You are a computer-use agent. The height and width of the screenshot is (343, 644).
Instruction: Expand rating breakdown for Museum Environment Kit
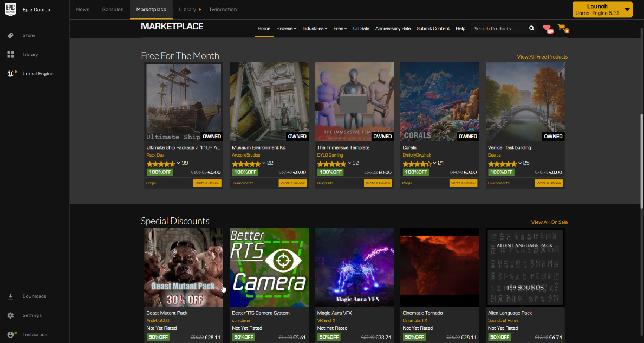(264, 163)
